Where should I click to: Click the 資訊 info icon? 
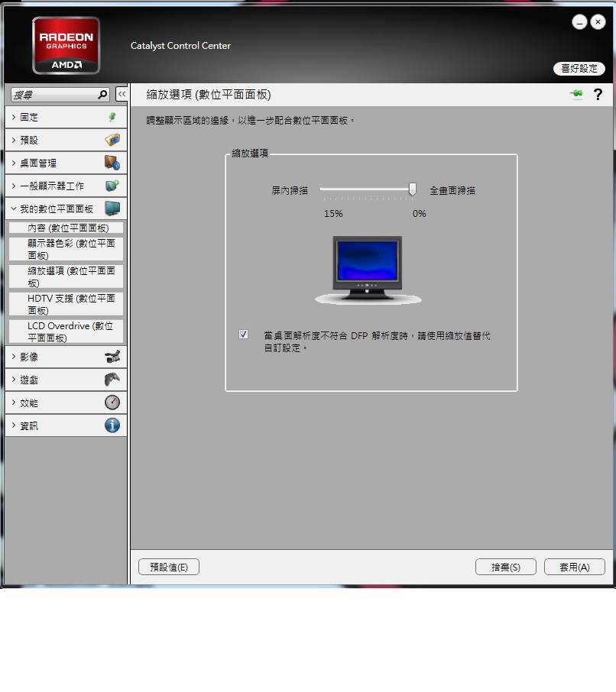[112, 425]
